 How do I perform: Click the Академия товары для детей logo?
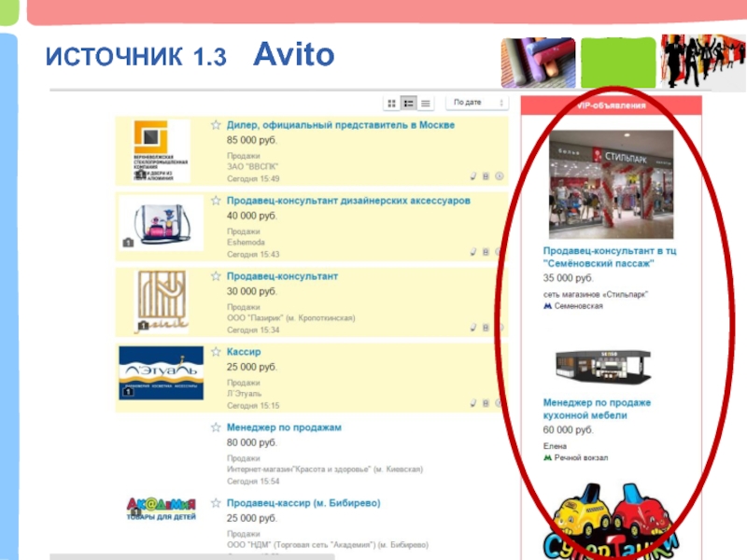pyautogui.click(x=161, y=509)
